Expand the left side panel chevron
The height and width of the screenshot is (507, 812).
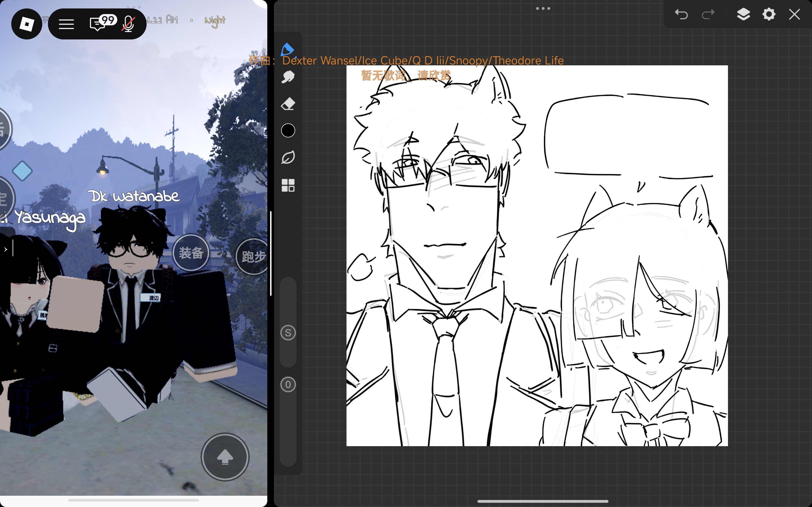coord(6,249)
